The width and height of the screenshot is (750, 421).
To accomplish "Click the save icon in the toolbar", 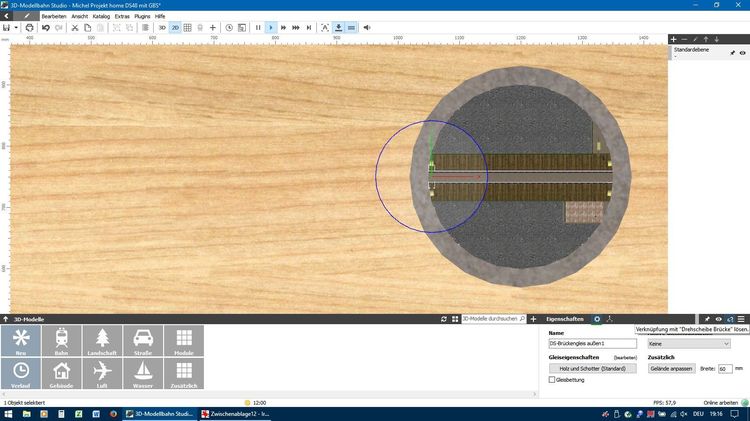I will point(6,28).
